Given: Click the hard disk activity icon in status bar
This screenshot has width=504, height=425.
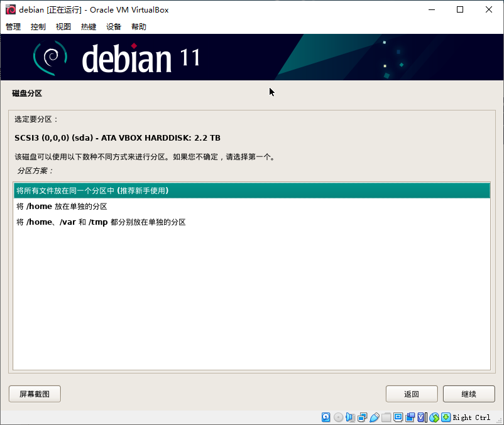Looking at the screenshot, I should pyautogui.click(x=326, y=417).
